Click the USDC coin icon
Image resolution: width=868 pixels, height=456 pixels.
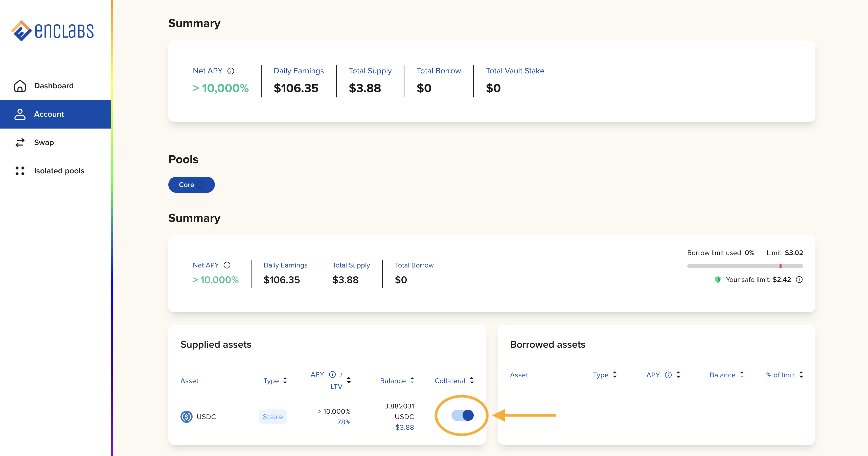(186, 417)
